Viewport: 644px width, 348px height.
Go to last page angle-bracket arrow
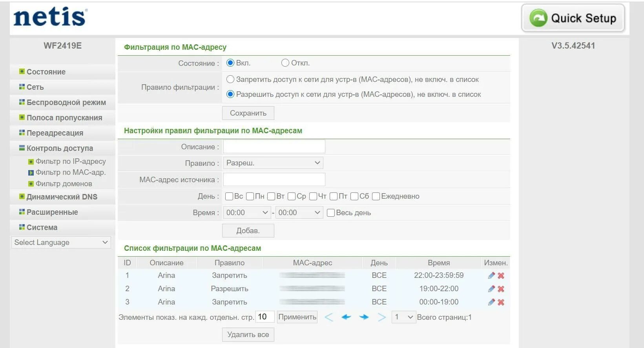pos(381,317)
